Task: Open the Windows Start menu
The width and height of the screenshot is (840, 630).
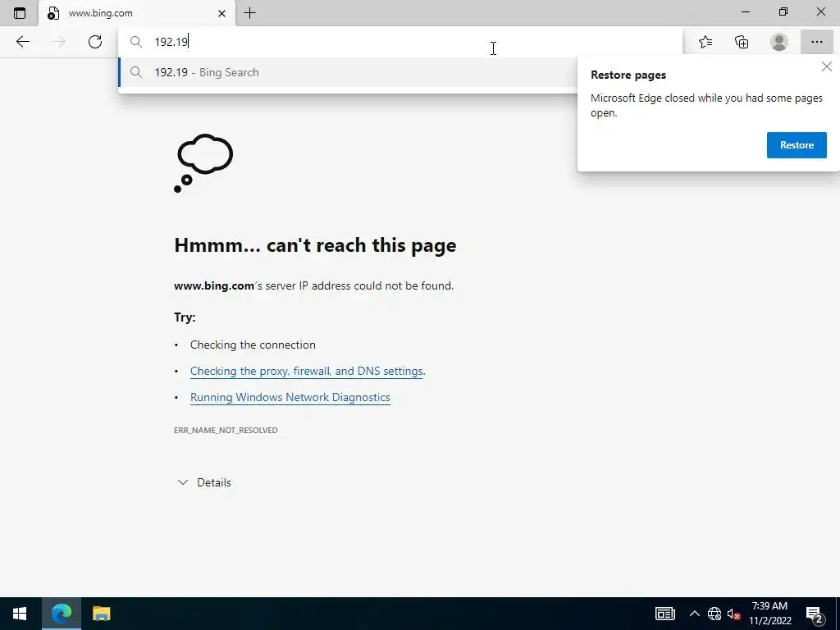Action: click(20, 614)
